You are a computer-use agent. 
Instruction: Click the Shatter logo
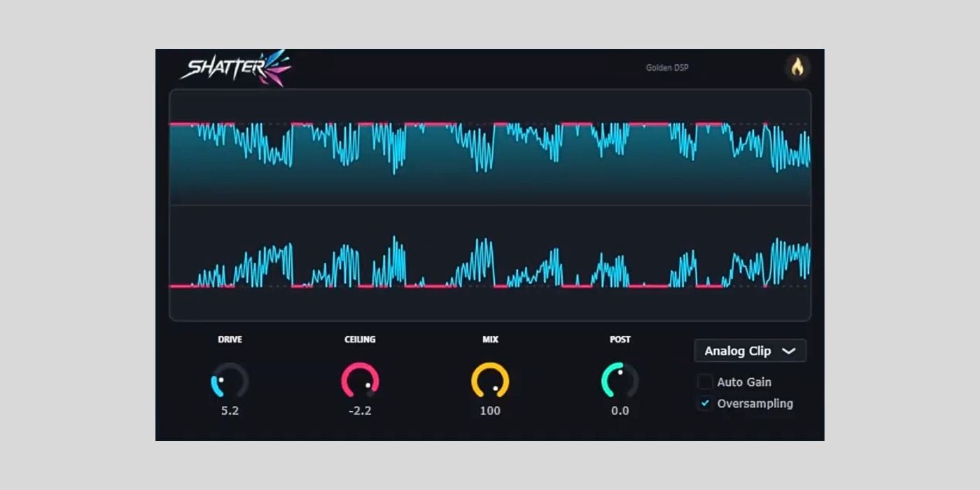[x=236, y=68]
